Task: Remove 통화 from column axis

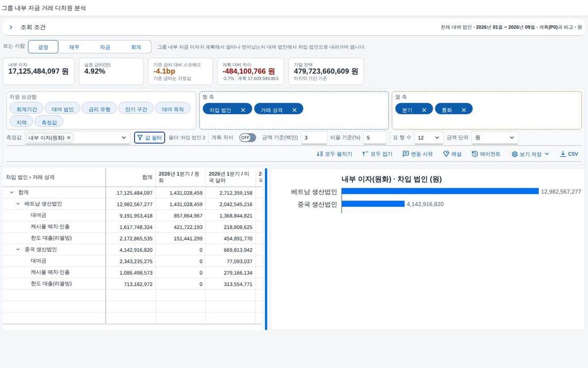Action: [464, 110]
